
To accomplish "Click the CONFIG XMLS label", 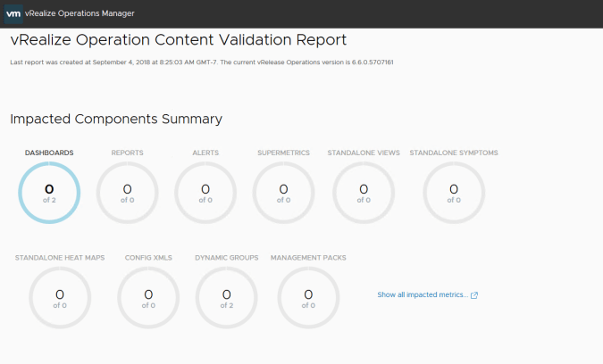I will 148,258.
